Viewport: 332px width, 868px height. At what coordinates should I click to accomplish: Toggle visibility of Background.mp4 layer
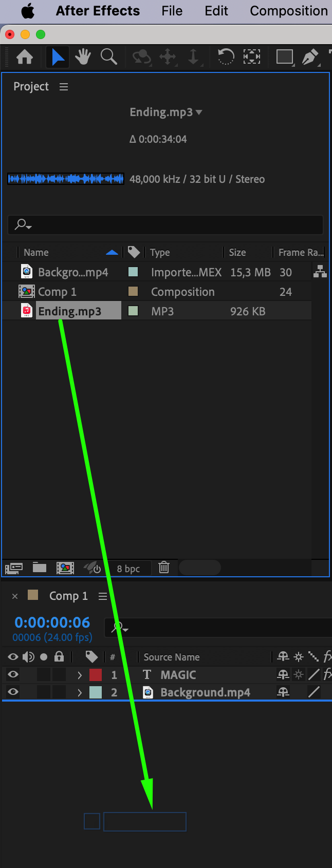tap(13, 692)
